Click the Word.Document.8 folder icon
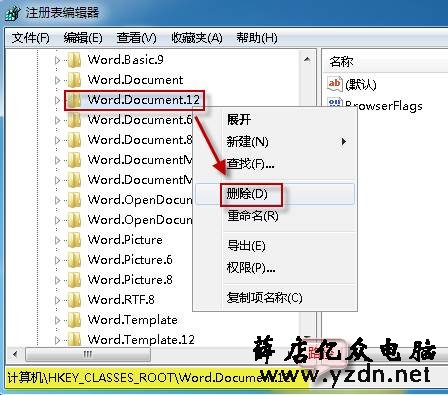 tap(74, 140)
